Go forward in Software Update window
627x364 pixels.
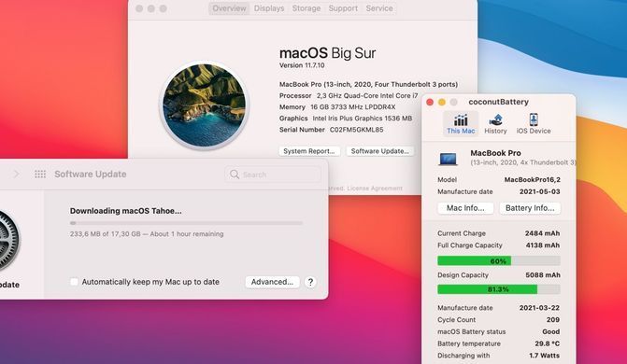point(17,174)
